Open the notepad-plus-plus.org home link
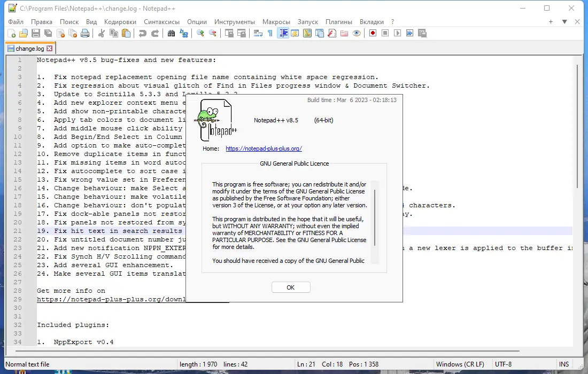The image size is (588, 374). pyautogui.click(x=264, y=149)
